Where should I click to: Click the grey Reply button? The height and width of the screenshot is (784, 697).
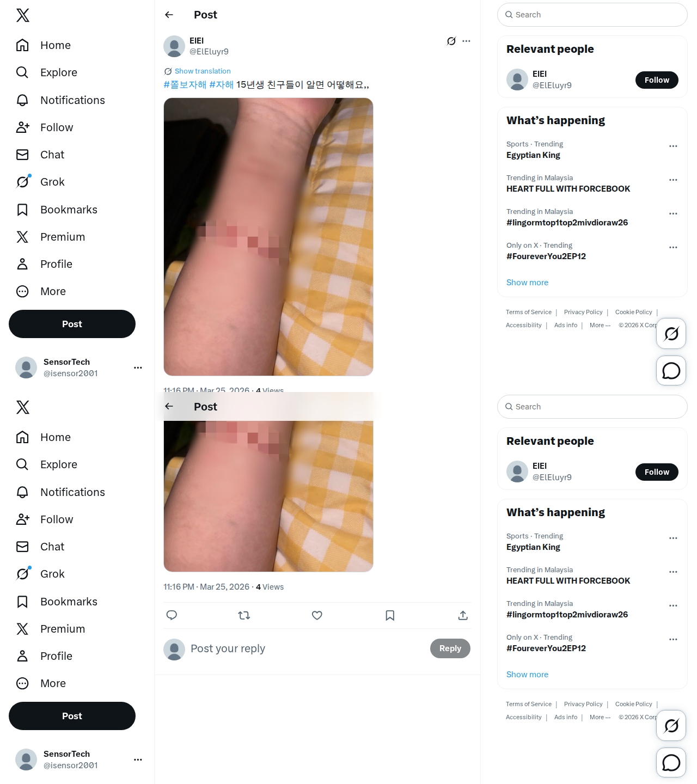(450, 648)
